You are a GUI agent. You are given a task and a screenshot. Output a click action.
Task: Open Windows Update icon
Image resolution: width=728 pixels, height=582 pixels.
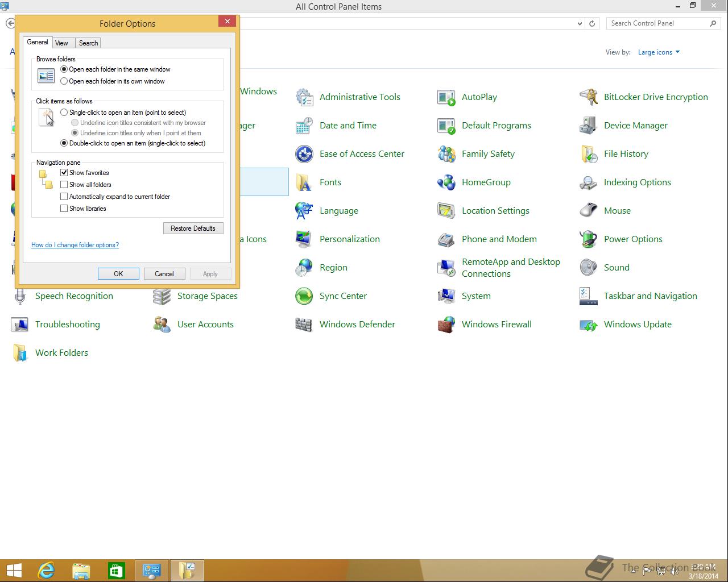point(589,325)
